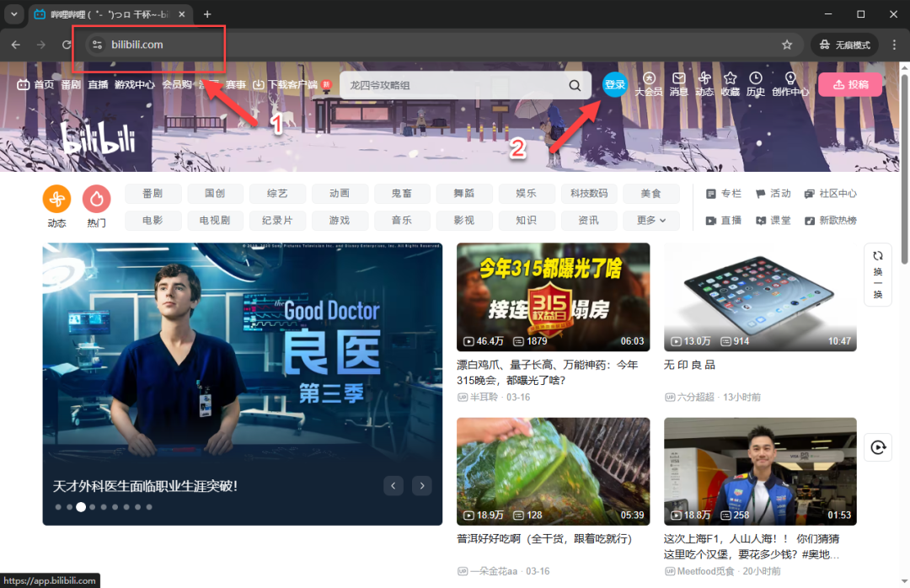
Task: Bookmark this page with star icon
Action: pyautogui.click(x=787, y=45)
